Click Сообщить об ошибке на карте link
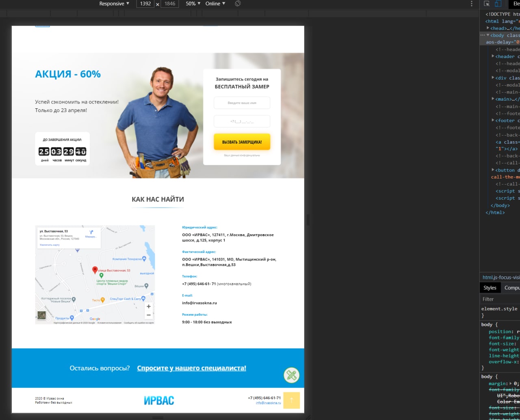The width and height of the screenshot is (520, 420). pyautogui.click(x=139, y=323)
